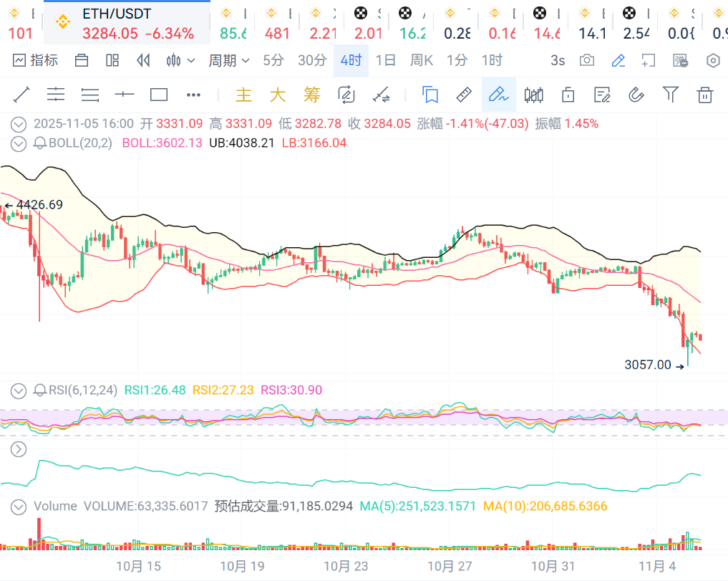
Task: Click the funnel filter icon
Action: tap(670, 95)
